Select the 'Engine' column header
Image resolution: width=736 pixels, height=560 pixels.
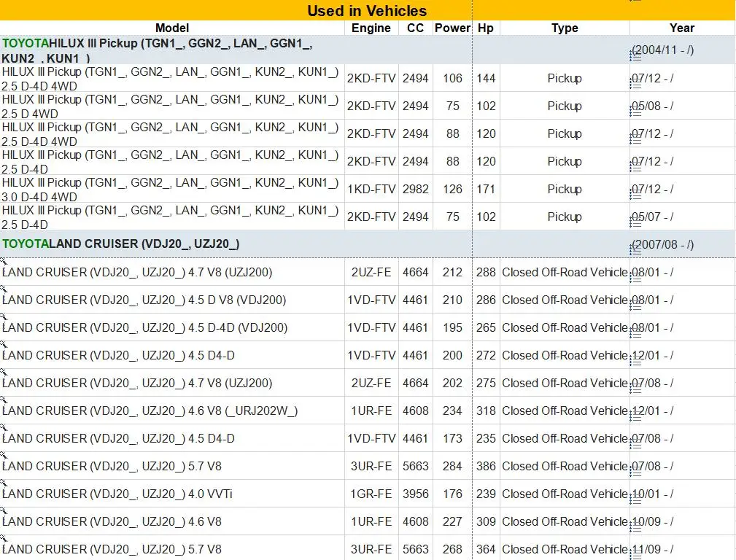click(x=371, y=28)
